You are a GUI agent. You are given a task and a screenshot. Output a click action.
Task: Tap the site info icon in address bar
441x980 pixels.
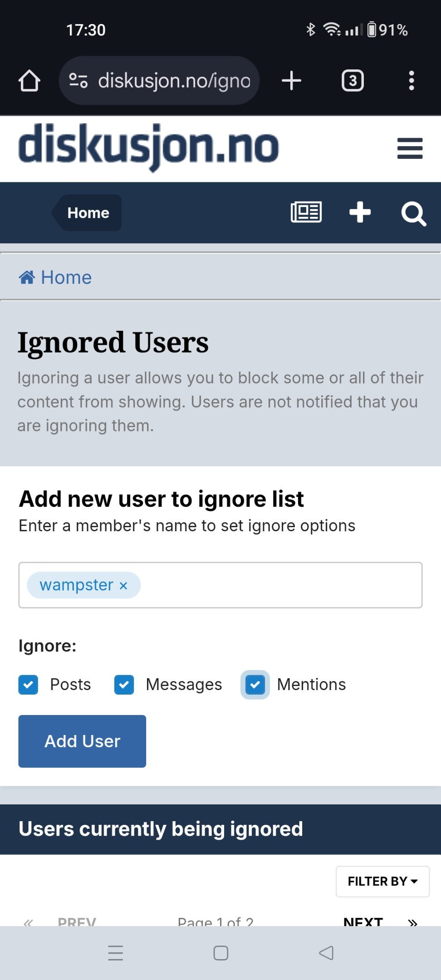point(78,81)
